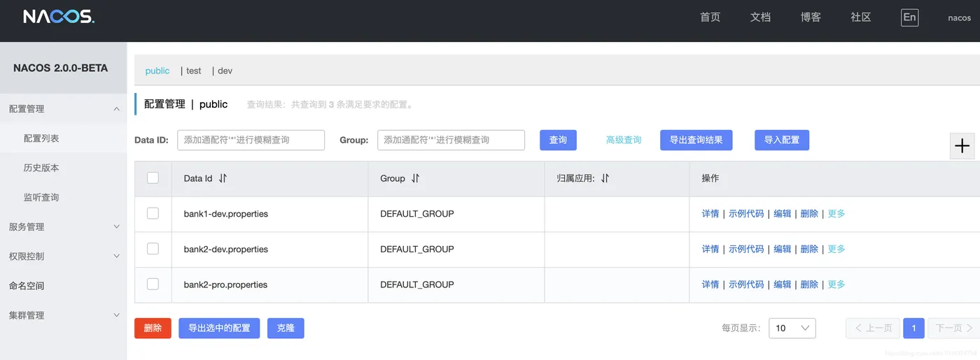This screenshot has width=980, height=360.
Task: Open the page size dropdown showing 10
Action: point(792,328)
